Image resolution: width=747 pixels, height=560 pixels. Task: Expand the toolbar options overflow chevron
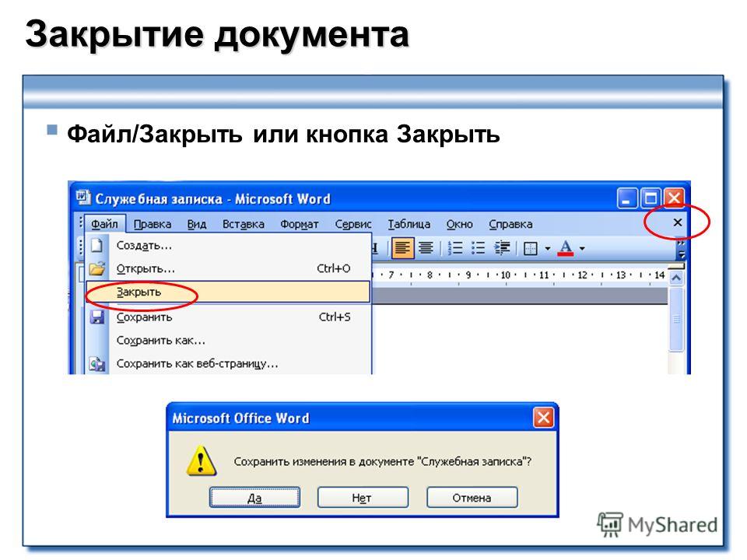coord(682,249)
